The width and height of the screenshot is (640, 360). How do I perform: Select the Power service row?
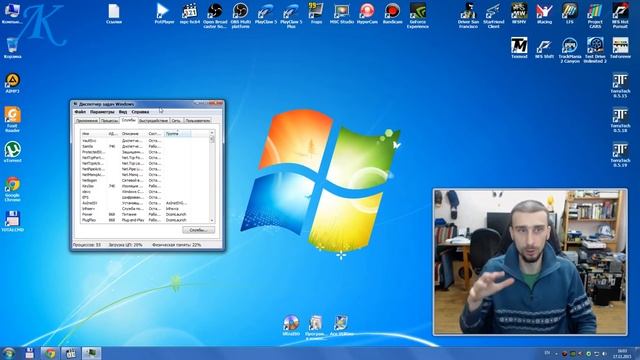pyautogui.click(x=145, y=214)
